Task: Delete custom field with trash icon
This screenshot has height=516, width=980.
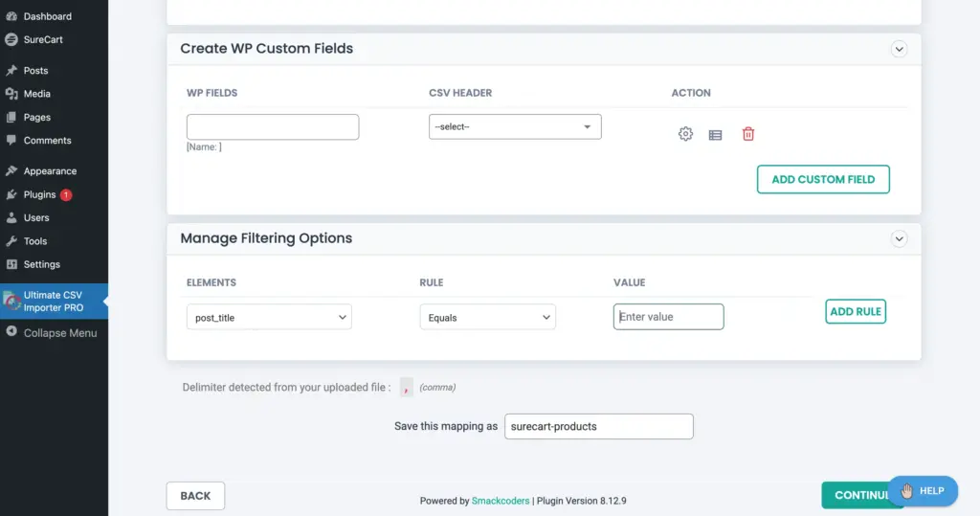Action: click(x=748, y=134)
